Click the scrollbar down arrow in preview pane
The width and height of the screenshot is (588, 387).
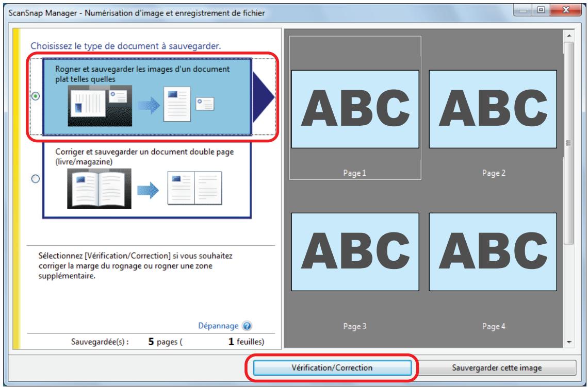tap(569, 342)
